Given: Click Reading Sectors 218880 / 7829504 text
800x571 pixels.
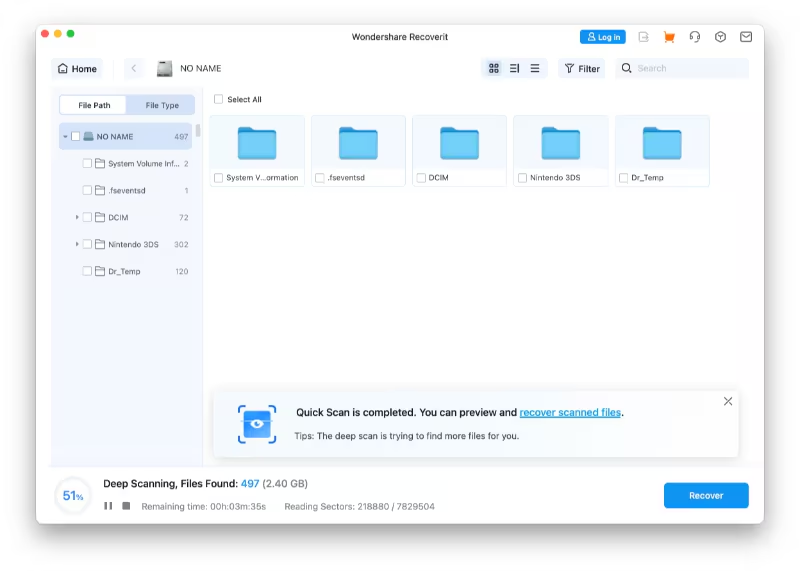Looking at the screenshot, I should [359, 506].
